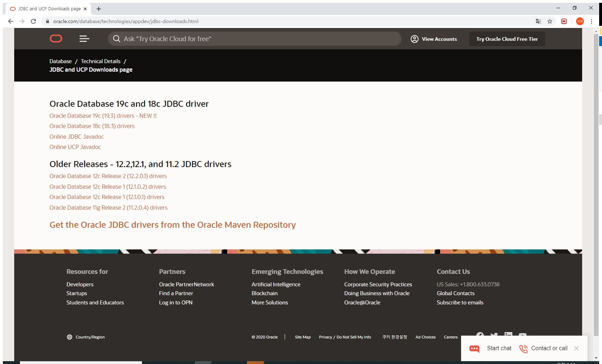The image size is (602, 364).
Task: Open a new browser tab
Action: point(99,9)
